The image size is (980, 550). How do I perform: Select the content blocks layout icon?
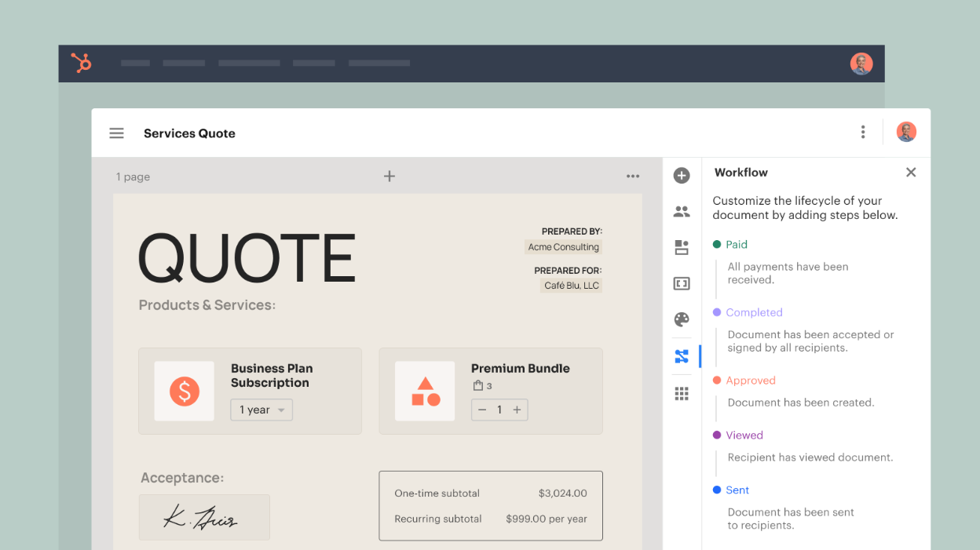coord(682,248)
